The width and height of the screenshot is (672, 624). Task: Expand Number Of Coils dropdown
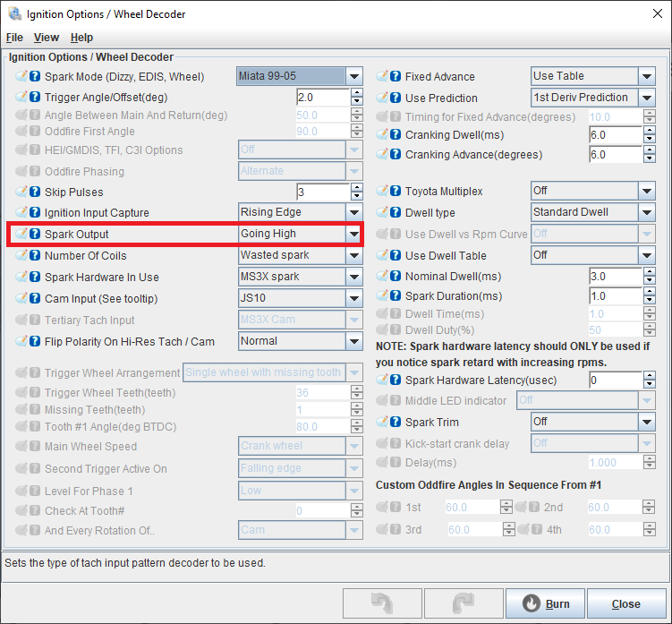pos(354,255)
